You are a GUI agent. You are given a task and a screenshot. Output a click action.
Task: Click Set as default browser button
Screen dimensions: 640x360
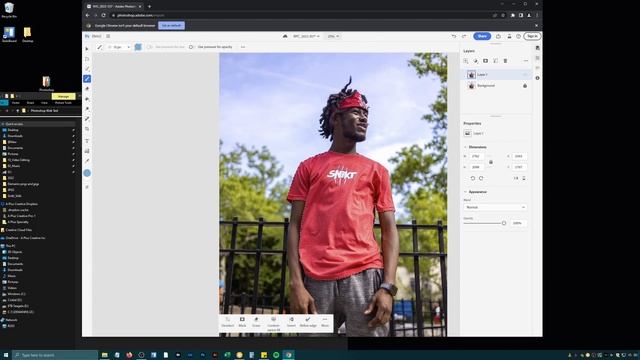(171, 25)
